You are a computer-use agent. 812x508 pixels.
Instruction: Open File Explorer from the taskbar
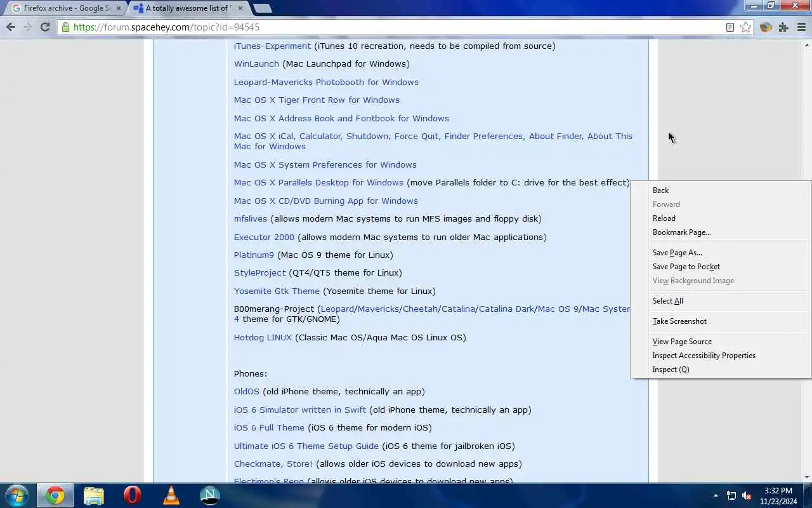pos(93,495)
